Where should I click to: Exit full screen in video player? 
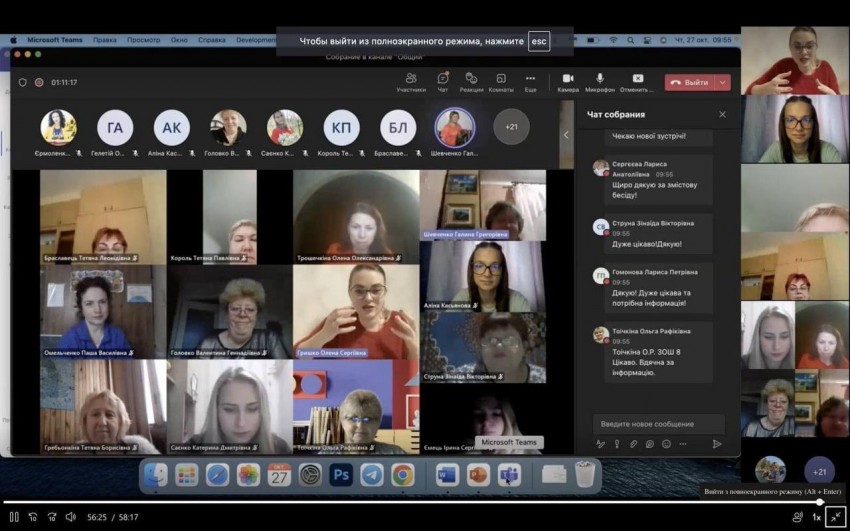pos(835,517)
